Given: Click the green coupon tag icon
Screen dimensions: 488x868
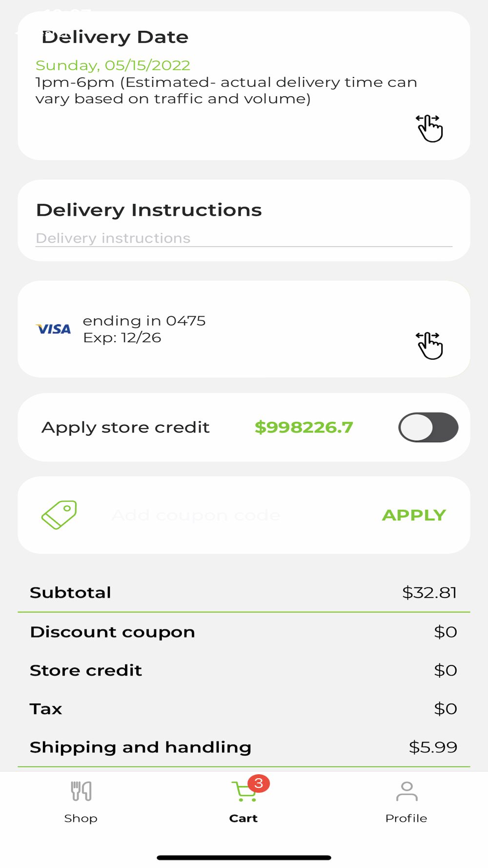Looking at the screenshot, I should [x=59, y=515].
